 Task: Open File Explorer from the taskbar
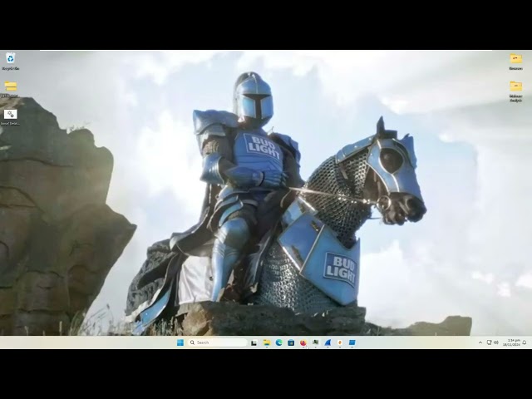click(267, 342)
